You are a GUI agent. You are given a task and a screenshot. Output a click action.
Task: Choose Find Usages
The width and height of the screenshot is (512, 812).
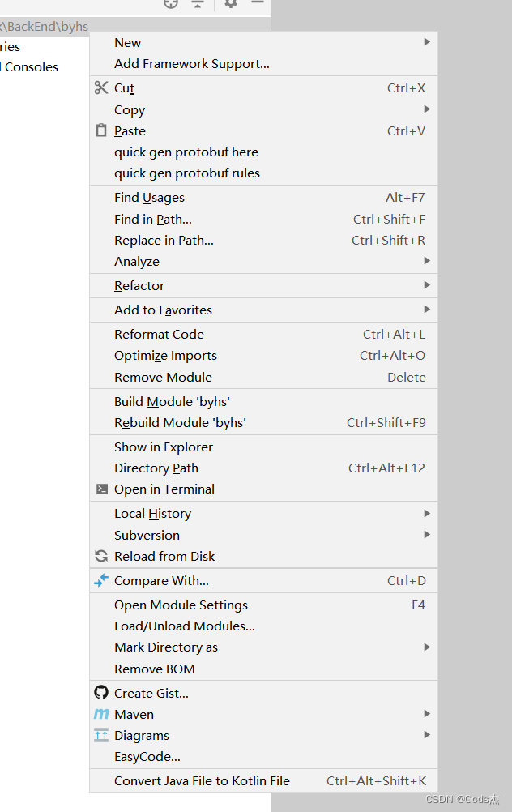point(263,197)
